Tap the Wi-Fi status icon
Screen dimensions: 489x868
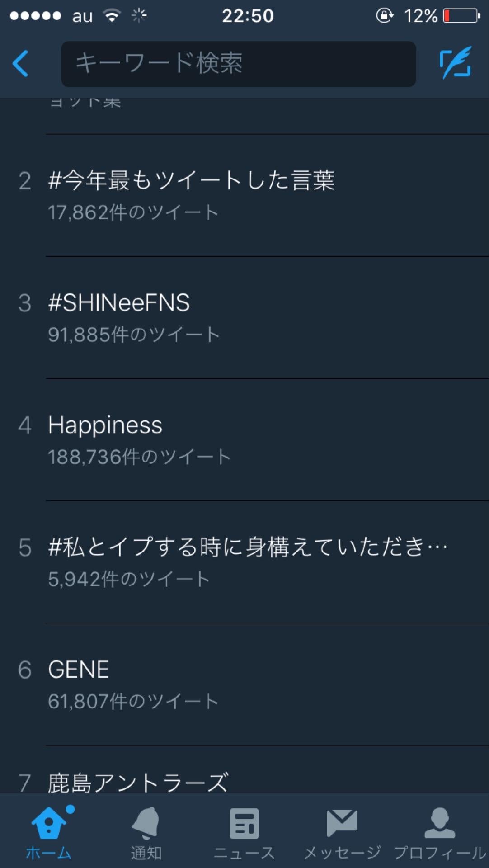point(111,16)
